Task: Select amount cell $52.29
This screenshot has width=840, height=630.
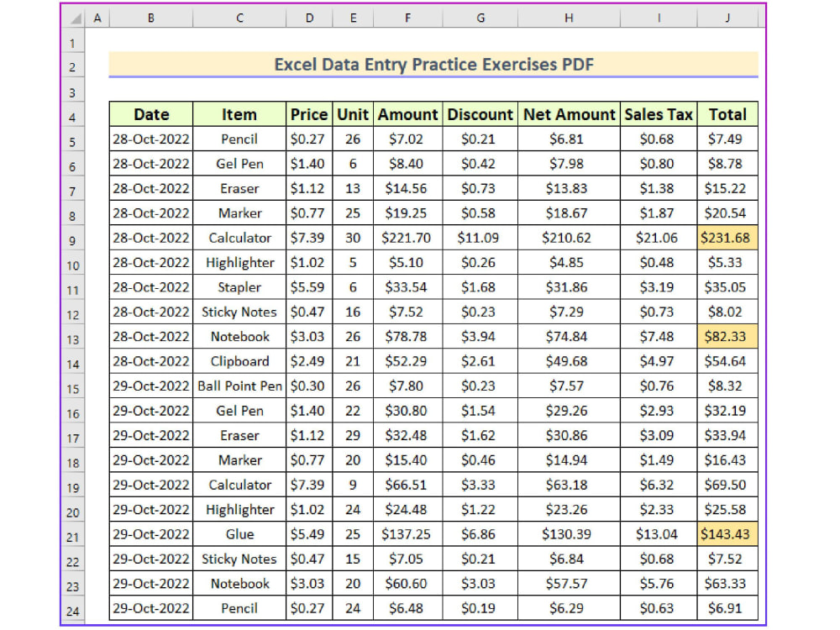Action: [408, 361]
